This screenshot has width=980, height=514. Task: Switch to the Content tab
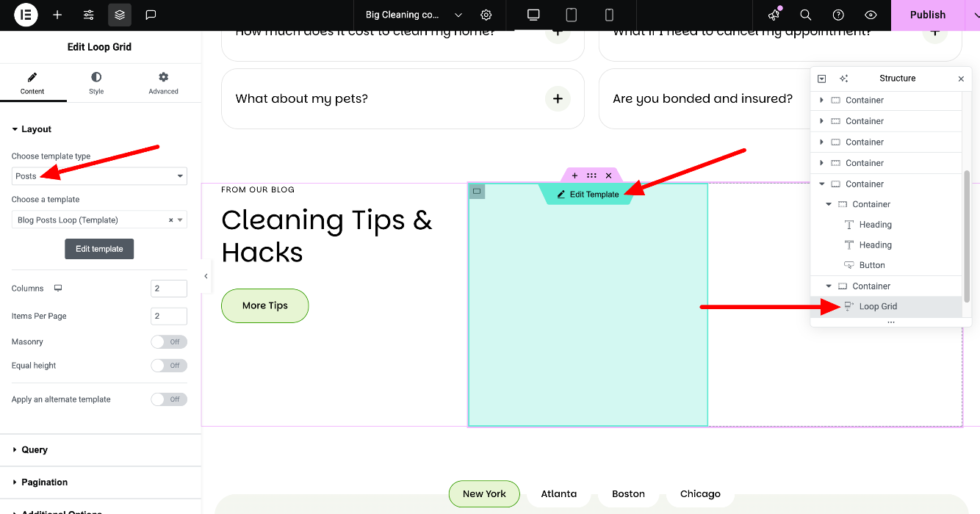coord(32,82)
